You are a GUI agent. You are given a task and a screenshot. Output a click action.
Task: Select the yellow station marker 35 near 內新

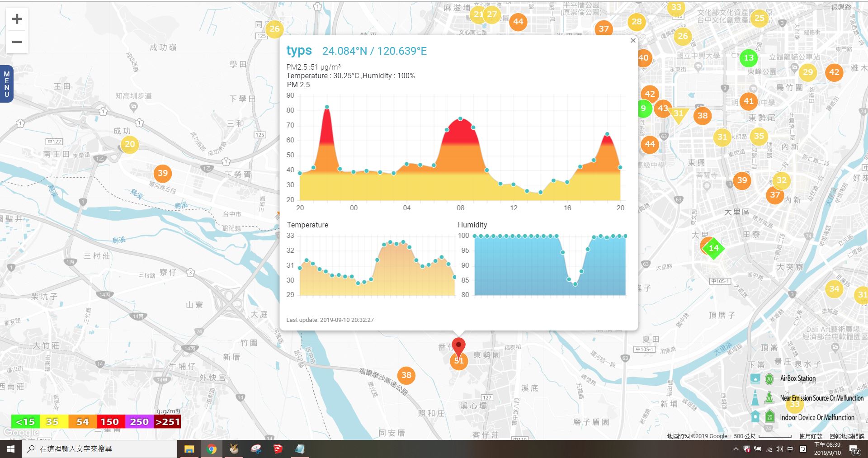click(x=759, y=136)
